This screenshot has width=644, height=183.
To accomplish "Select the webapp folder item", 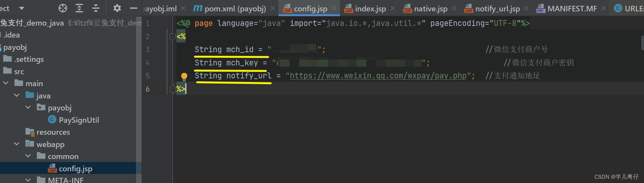I will tap(51, 144).
